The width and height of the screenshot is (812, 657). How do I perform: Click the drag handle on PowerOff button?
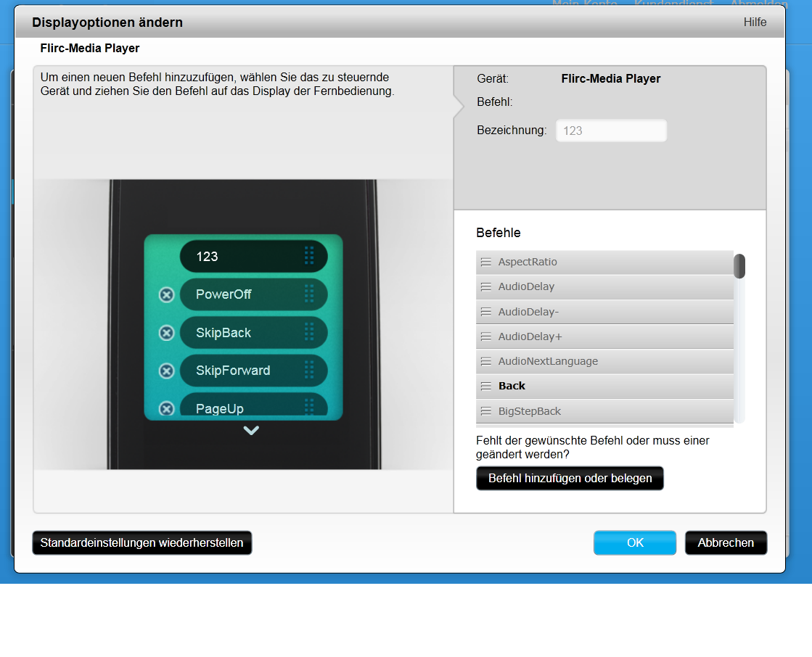click(309, 294)
